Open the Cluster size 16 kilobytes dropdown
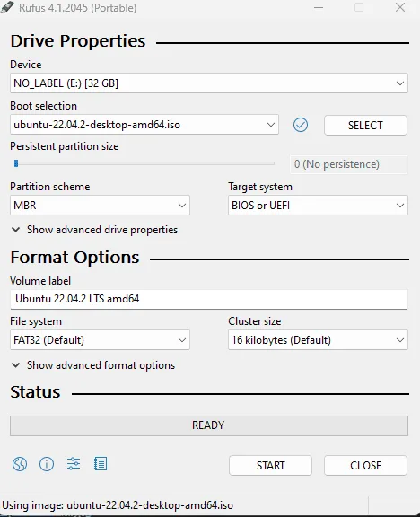This screenshot has width=420, height=517. click(x=318, y=340)
